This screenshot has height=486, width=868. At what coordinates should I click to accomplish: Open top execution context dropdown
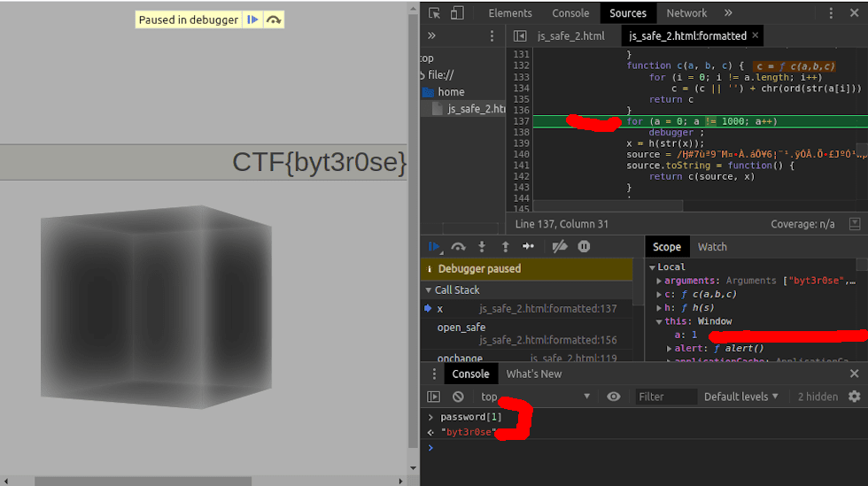(x=535, y=397)
